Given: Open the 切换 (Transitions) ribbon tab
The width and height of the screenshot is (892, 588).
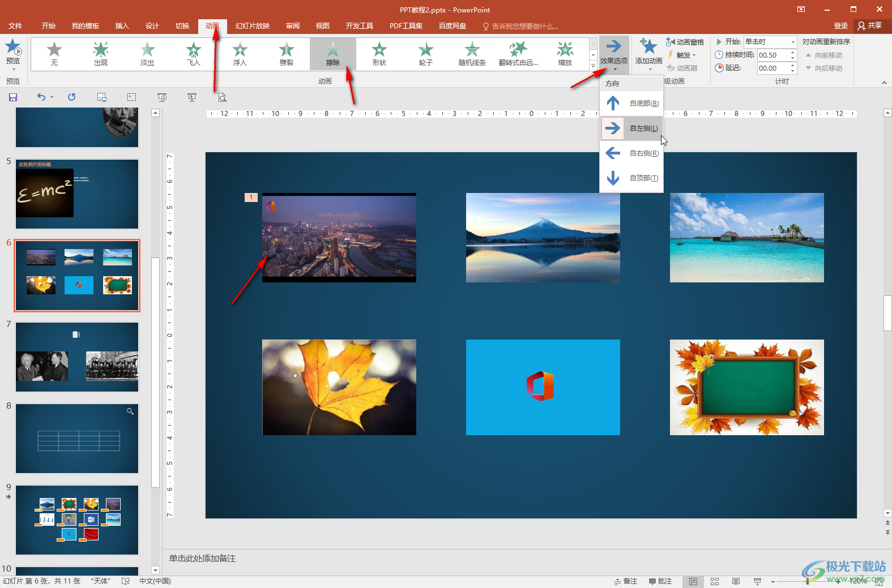Looking at the screenshot, I should [182, 26].
